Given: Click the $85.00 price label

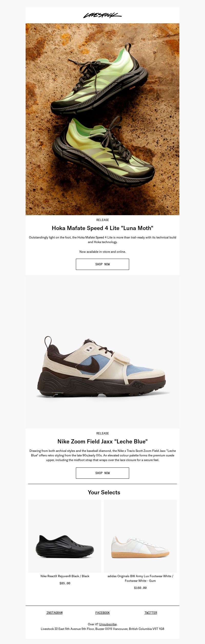Looking at the screenshot, I should pos(65,583).
